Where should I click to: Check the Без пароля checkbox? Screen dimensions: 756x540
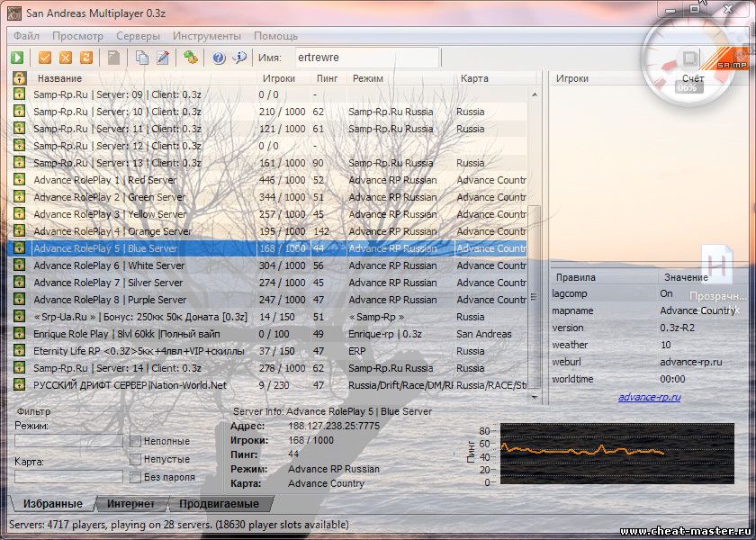tap(135, 477)
